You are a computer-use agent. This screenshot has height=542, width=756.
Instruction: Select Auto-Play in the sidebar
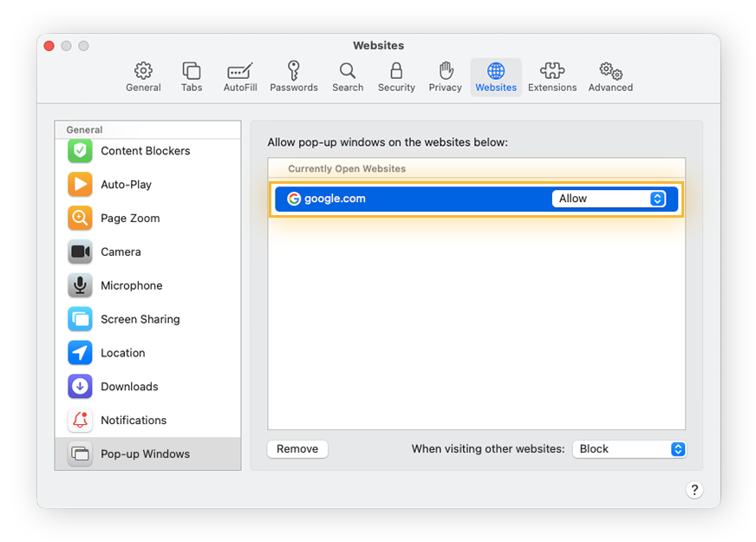(x=148, y=184)
